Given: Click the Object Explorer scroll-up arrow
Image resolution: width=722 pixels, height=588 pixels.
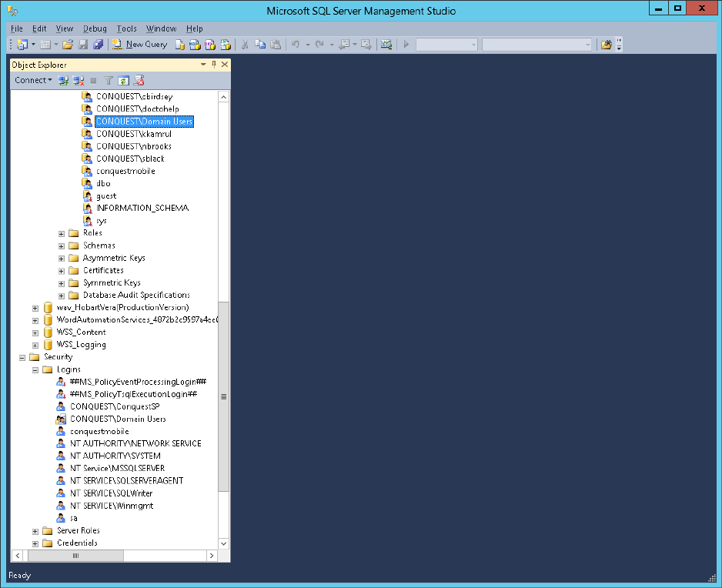Looking at the screenshot, I should 224,97.
